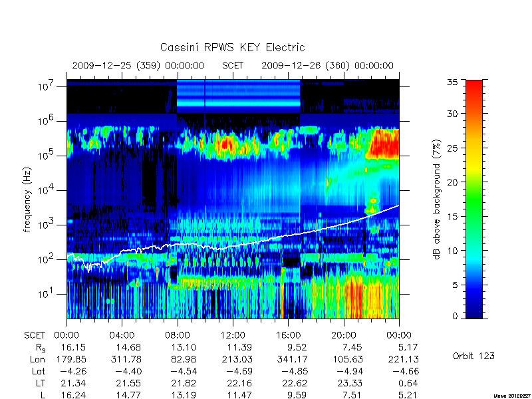Click the 10^4 frequency axis tick label
Viewport: 532px width, 399px height.
[46, 190]
